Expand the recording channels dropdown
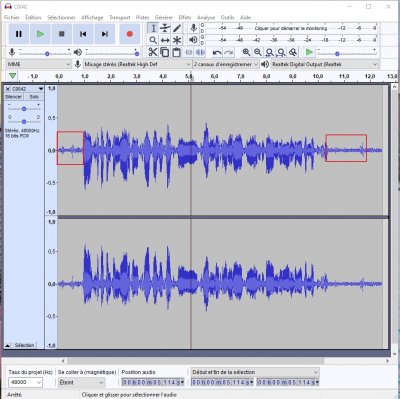 pyautogui.click(x=226, y=64)
